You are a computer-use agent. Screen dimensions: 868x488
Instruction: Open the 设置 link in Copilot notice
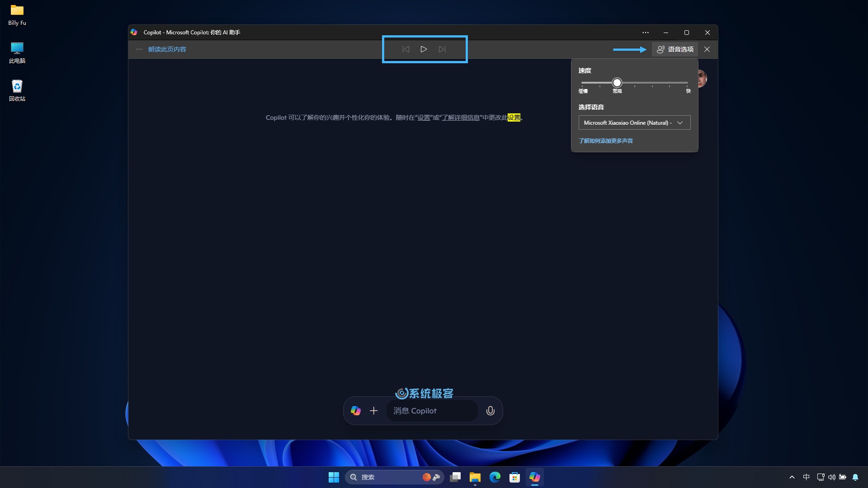pyautogui.click(x=424, y=117)
